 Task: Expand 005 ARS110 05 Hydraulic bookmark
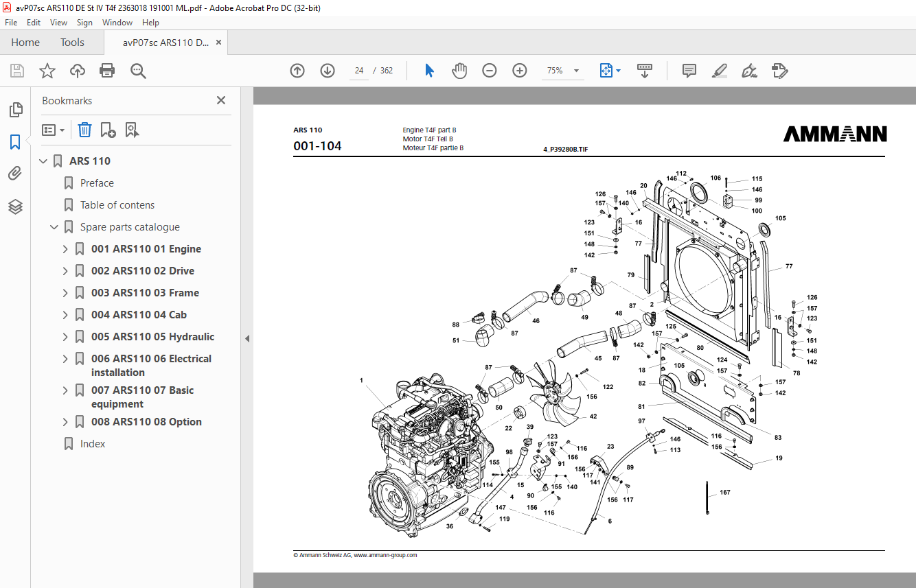[65, 337]
